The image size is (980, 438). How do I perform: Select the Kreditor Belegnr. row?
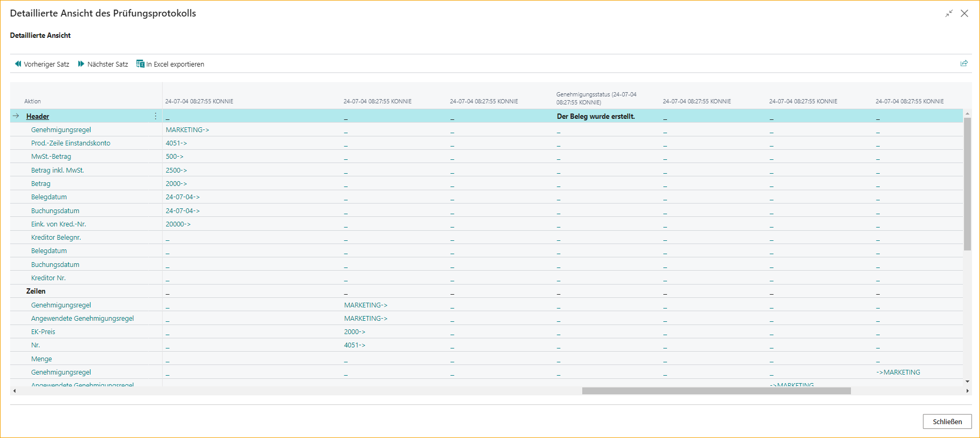coord(486,237)
